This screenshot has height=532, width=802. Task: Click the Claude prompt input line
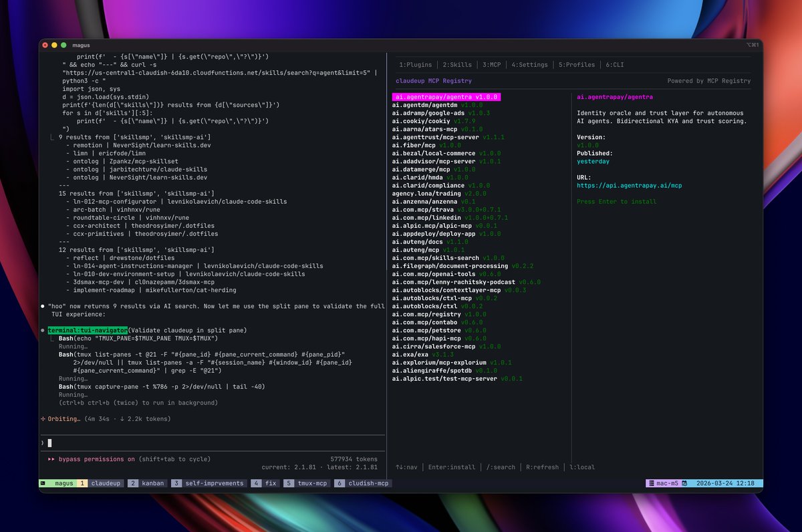[x=212, y=442]
